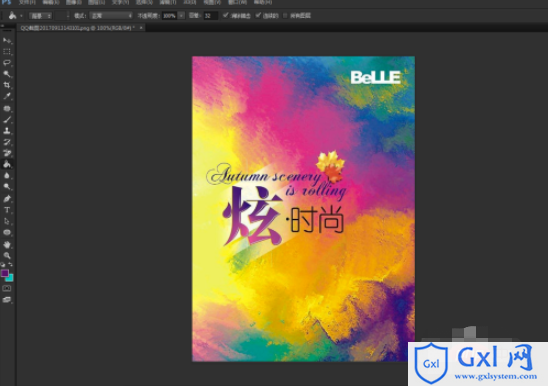Open the fill source dropdown (前景)

pyautogui.click(x=41, y=16)
